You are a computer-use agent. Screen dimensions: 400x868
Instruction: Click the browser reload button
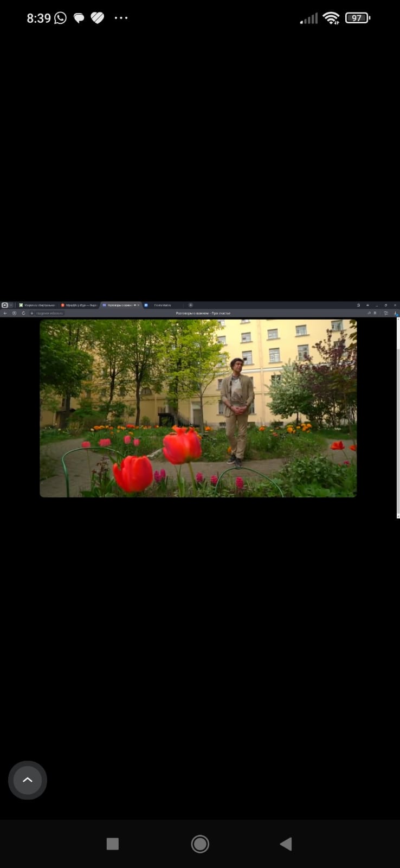point(23,313)
